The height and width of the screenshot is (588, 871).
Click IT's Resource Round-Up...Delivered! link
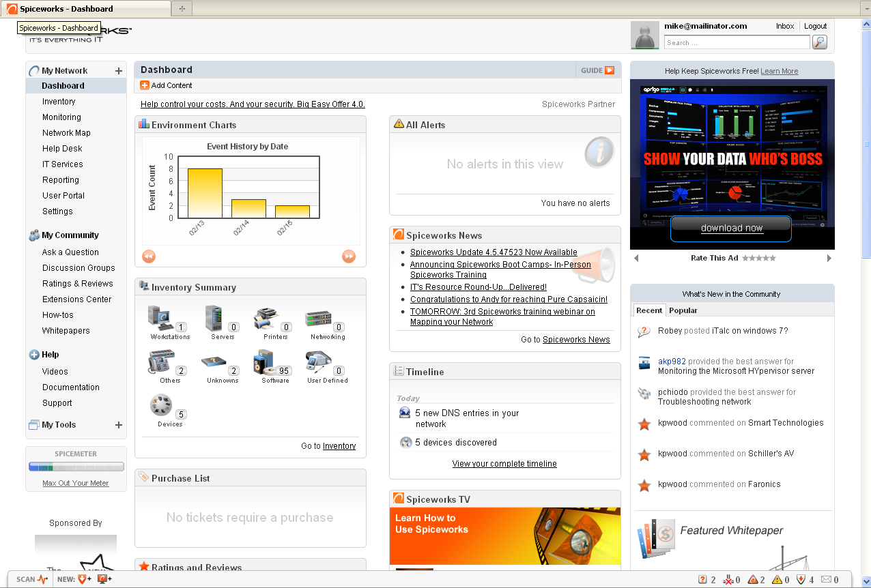click(x=479, y=287)
